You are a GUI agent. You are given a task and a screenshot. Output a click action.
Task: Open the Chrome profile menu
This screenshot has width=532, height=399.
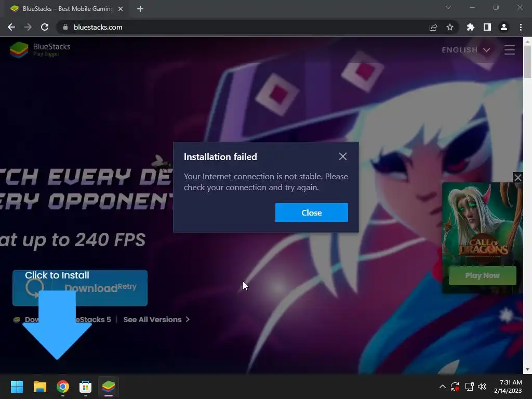504,27
